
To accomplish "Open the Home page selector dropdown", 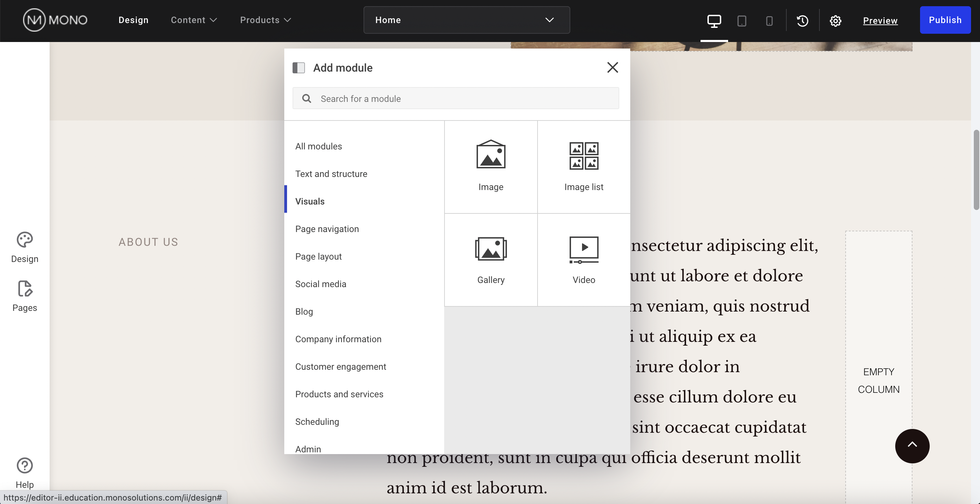I will 466,20.
